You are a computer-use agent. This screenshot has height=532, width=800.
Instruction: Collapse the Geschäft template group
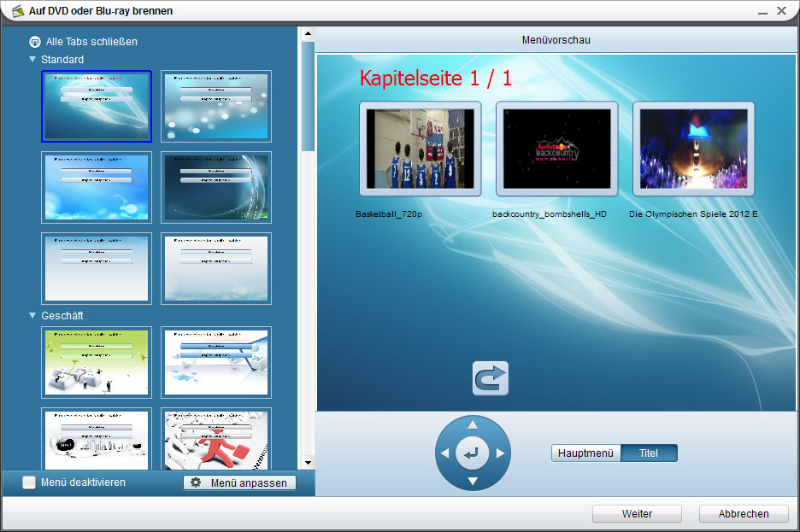pyautogui.click(x=32, y=316)
